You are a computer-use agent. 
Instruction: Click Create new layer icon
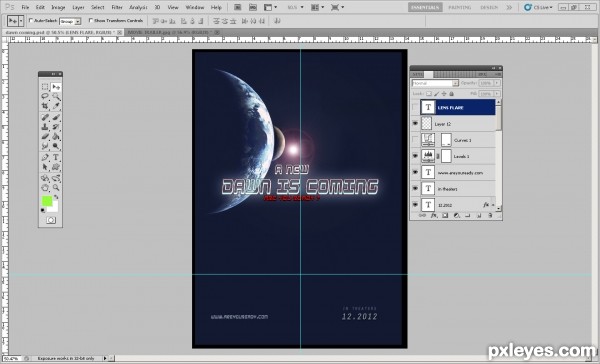[x=478, y=216]
